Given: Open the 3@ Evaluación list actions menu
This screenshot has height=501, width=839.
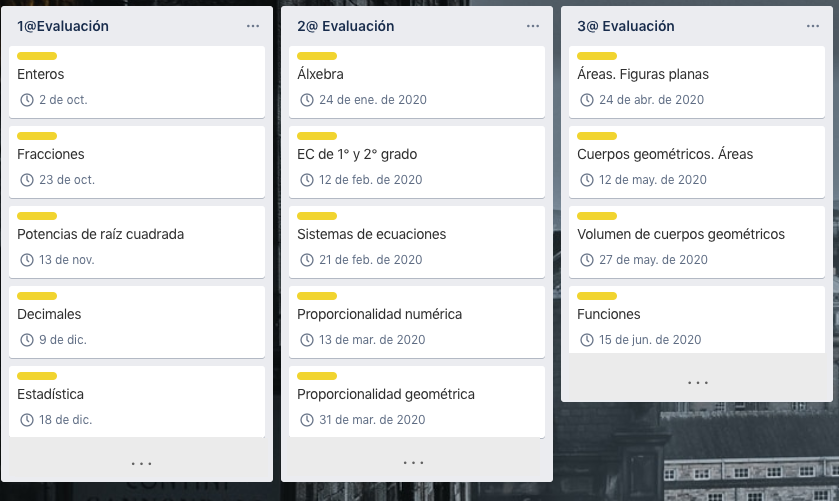Looking at the screenshot, I should [x=813, y=26].
